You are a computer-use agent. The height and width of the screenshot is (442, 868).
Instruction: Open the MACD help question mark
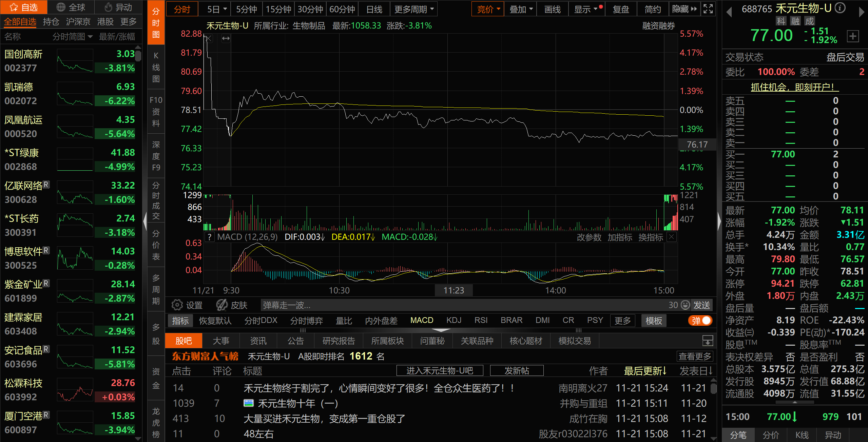pyautogui.click(x=210, y=237)
